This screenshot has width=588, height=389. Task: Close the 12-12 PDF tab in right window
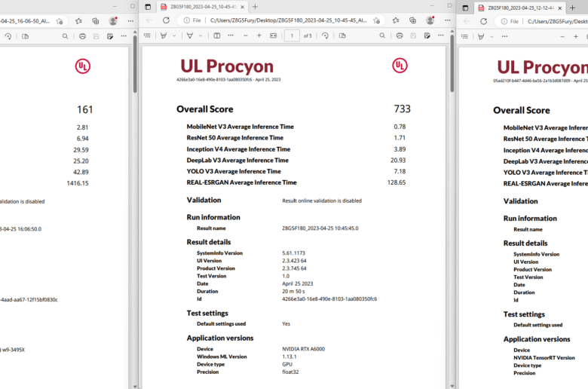(560, 8)
